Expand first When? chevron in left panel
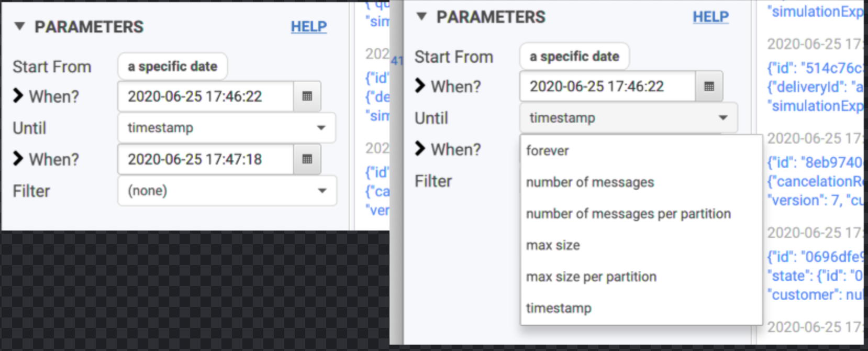The width and height of the screenshot is (868, 351). (18, 96)
